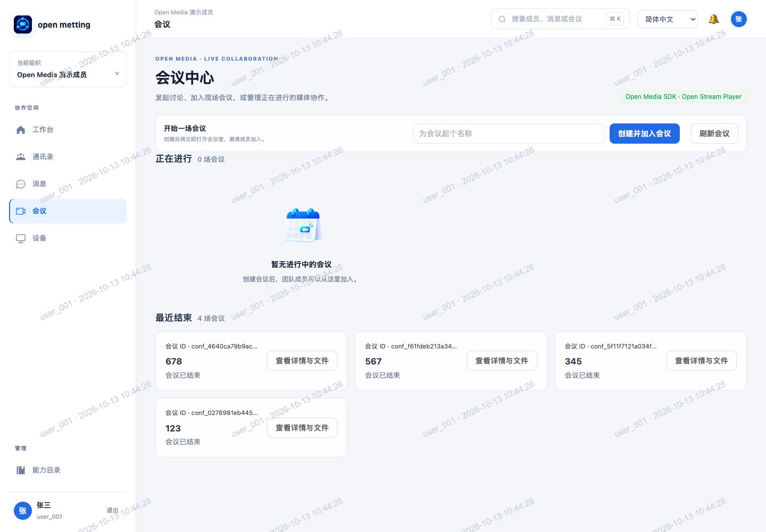Open 通讯录 from the sidebar

[68, 157]
